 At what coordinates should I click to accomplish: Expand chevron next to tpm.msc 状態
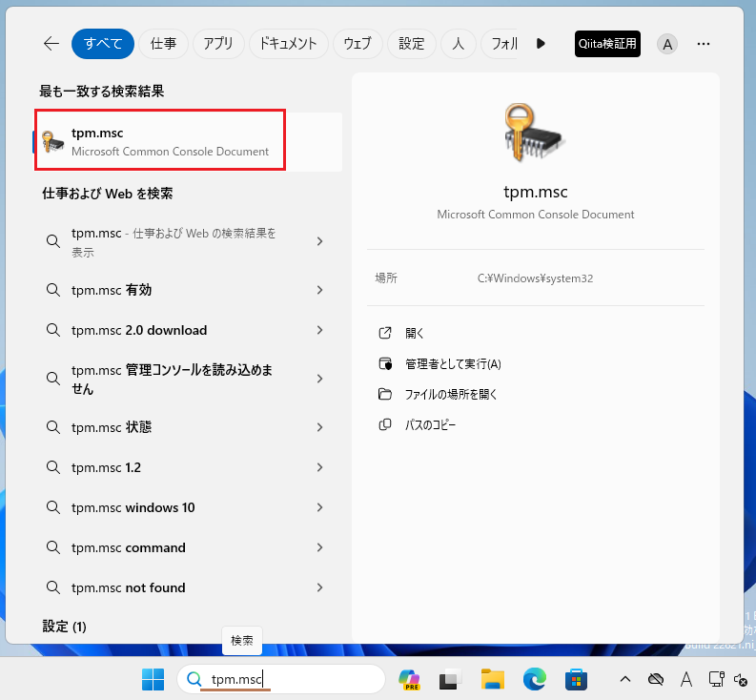pos(319,427)
